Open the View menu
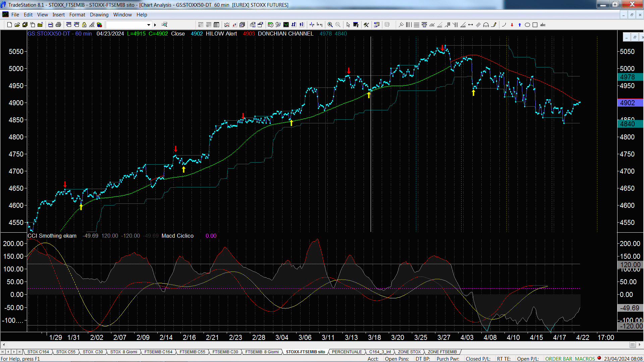Viewport: 644px width, 362px height. pyautogui.click(x=42, y=15)
